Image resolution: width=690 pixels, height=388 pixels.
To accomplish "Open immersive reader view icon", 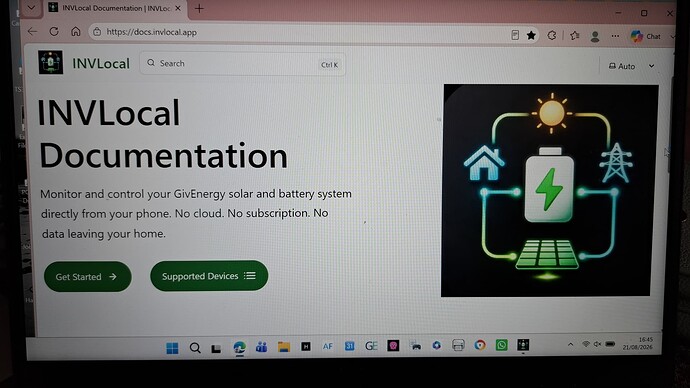I will [x=515, y=35].
